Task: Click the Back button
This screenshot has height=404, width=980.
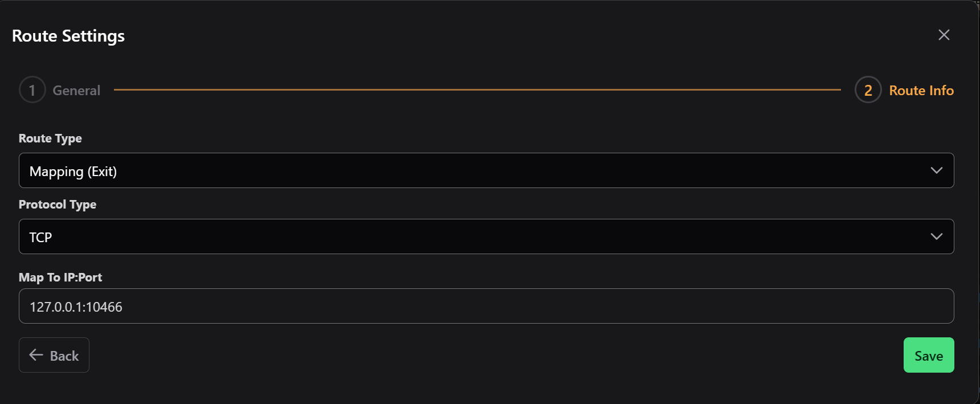Action: click(x=54, y=355)
